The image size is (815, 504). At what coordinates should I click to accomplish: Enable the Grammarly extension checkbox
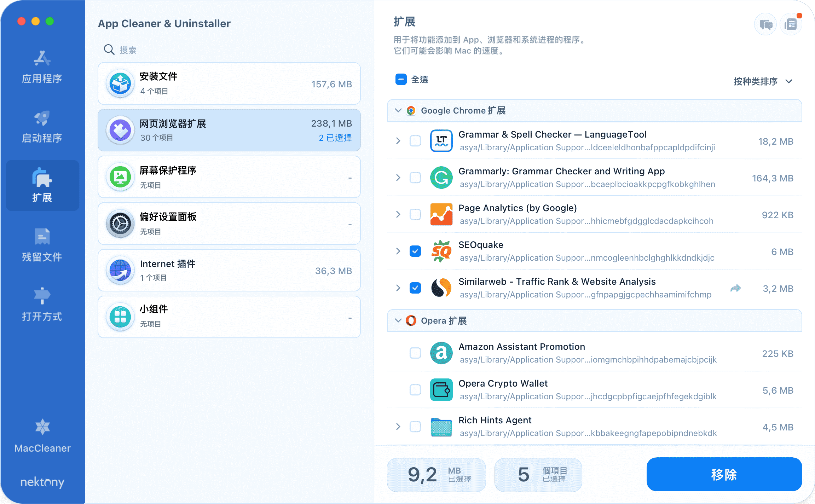tap(415, 178)
